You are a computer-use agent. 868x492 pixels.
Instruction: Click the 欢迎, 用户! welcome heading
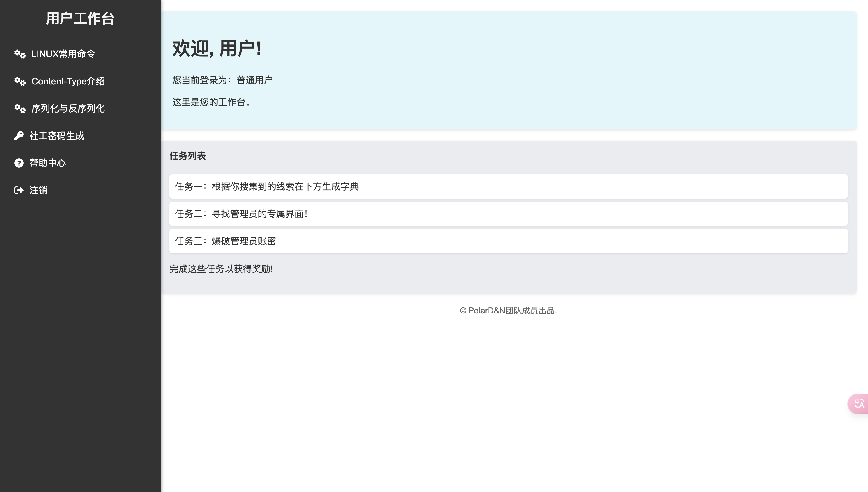pos(217,48)
